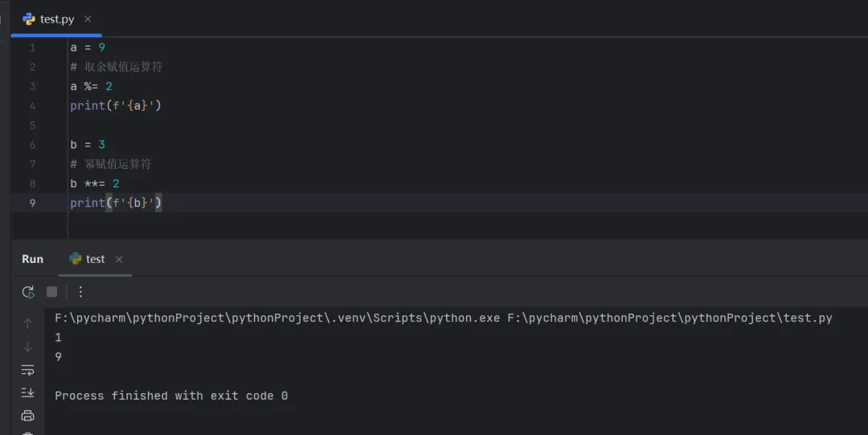Click Python icon on test run tab
This screenshot has height=435, width=868.
(x=76, y=259)
